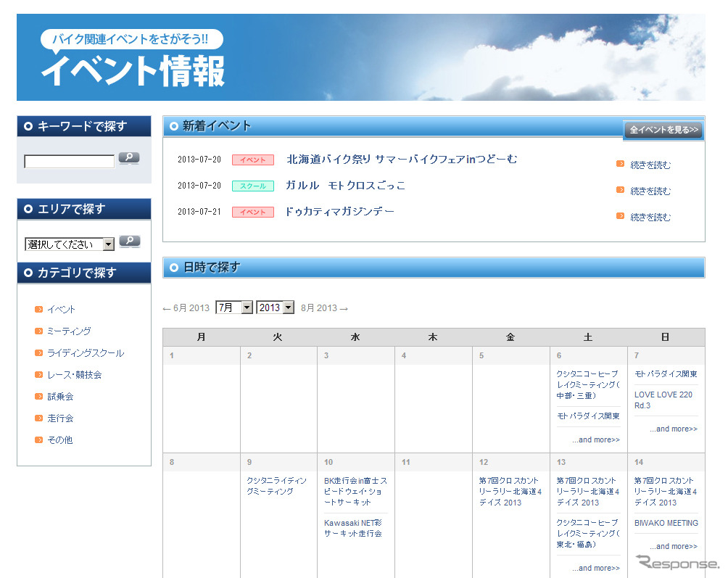Open the 選択してください area dropdown
This screenshot has width=728, height=578.
pos(70,244)
